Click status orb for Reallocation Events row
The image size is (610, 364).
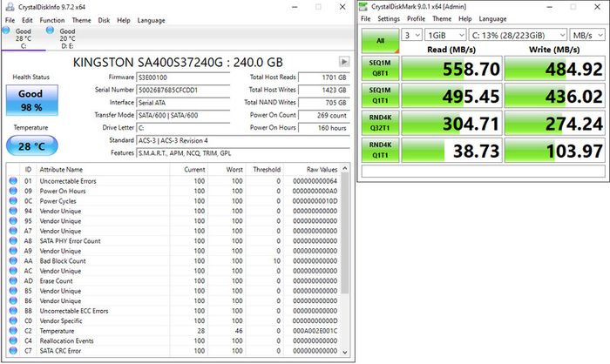pos(13,340)
